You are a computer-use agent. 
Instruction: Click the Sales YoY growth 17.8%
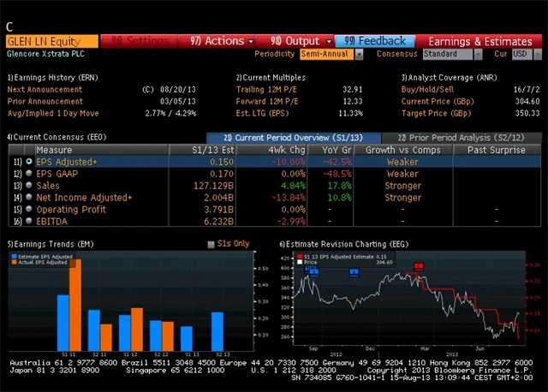coord(339,186)
